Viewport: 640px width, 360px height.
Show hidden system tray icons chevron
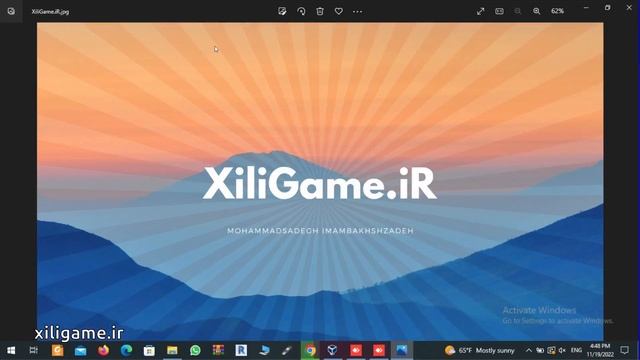(x=529, y=350)
